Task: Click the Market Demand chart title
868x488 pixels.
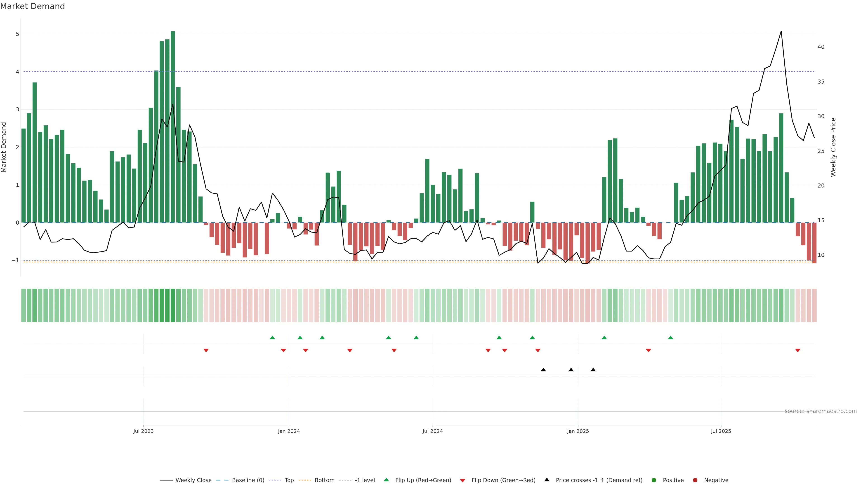Action: point(33,6)
